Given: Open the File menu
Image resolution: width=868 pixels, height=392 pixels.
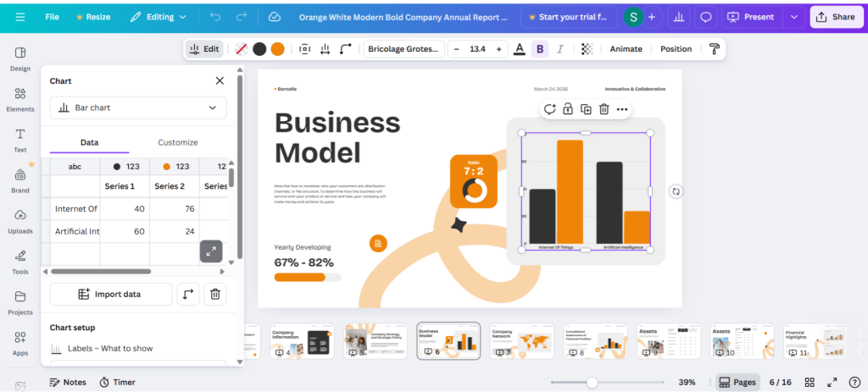Looking at the screenshot, I should point(52,17).
